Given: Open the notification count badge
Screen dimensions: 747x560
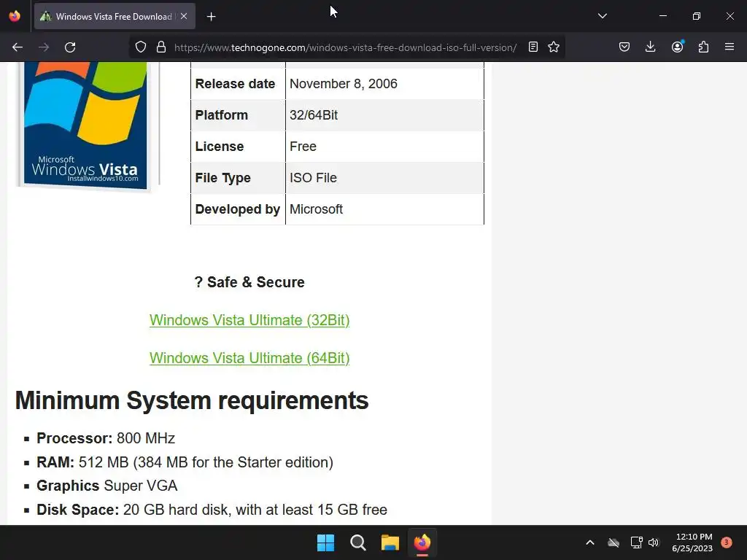Looking at the screenshot, I should 727,542.
